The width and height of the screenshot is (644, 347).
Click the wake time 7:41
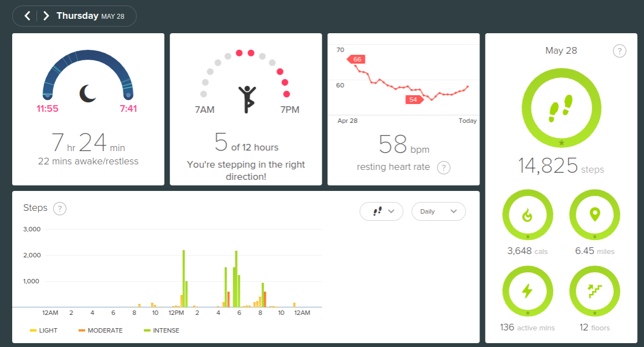128,108
